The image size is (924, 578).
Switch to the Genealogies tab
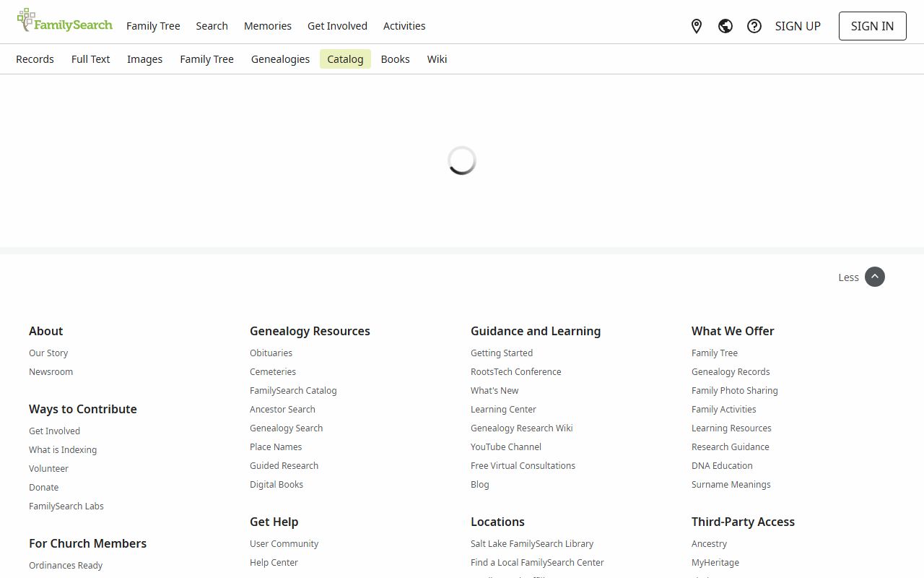pos(280,59)
